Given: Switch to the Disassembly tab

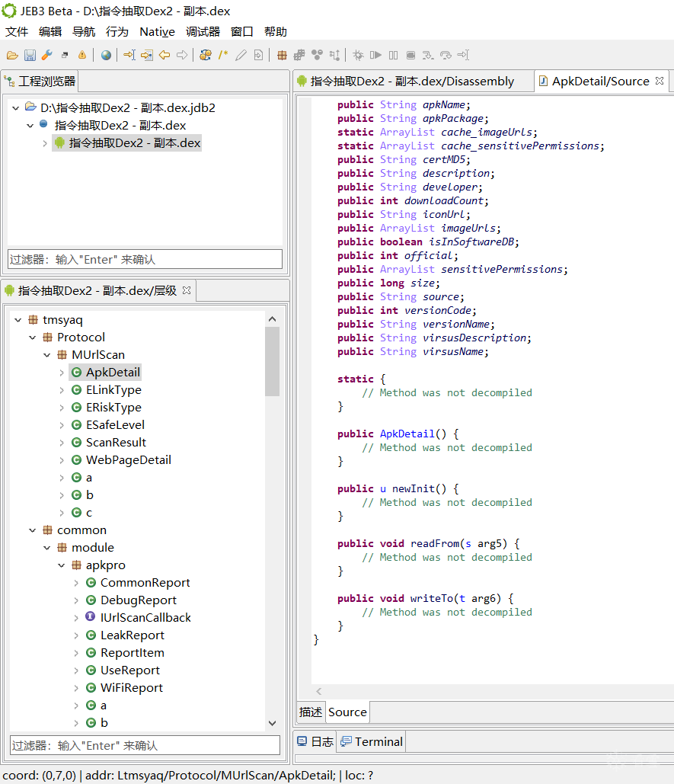Looking at the screenshot, I should 412,81.
